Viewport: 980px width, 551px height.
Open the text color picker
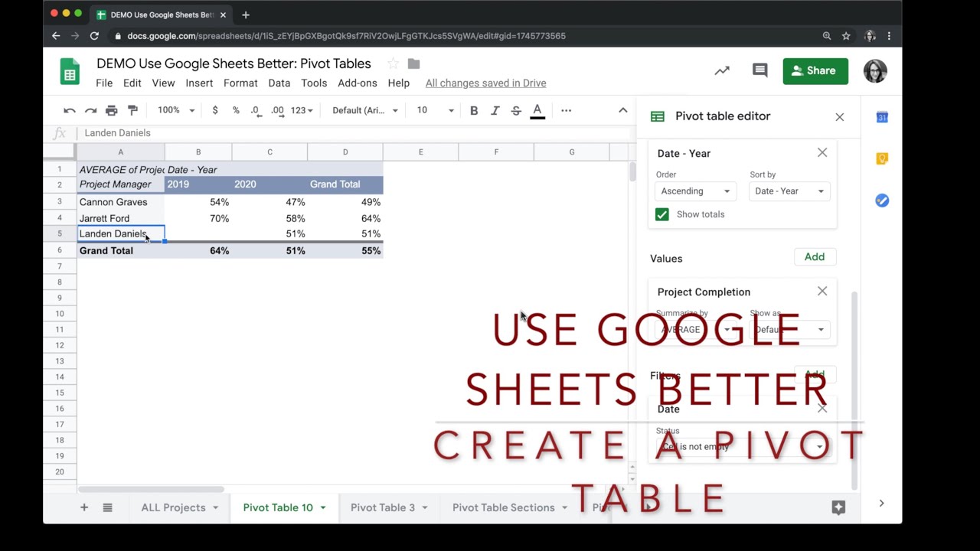click(x=537, y=111)
